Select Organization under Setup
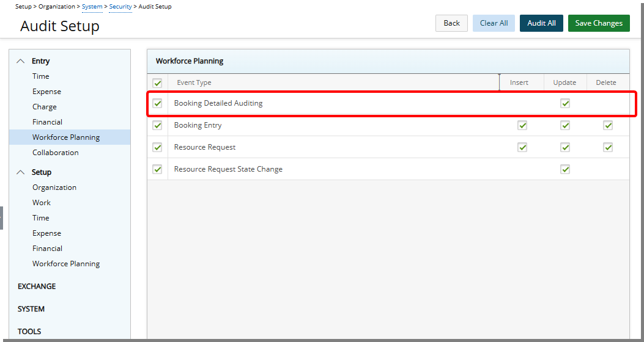The height and width of the screenshot is (342, 644). 54,187
